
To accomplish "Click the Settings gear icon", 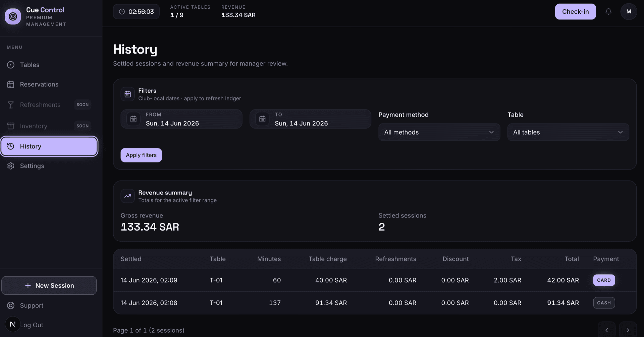I will (11, 166).
